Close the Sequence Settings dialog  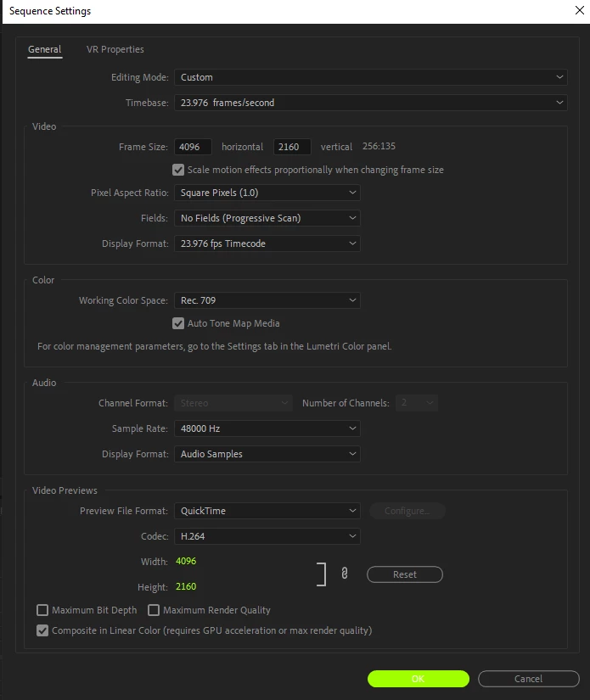(x=580, y=10)
